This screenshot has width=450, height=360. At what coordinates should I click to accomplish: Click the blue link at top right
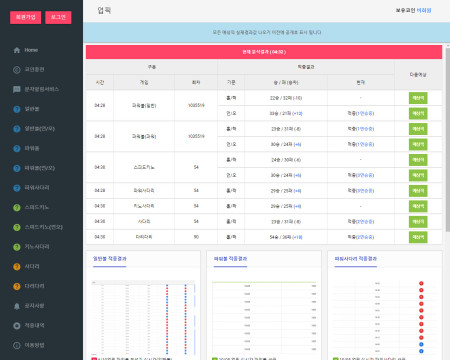pyautogui.click(x=424, y=10)
